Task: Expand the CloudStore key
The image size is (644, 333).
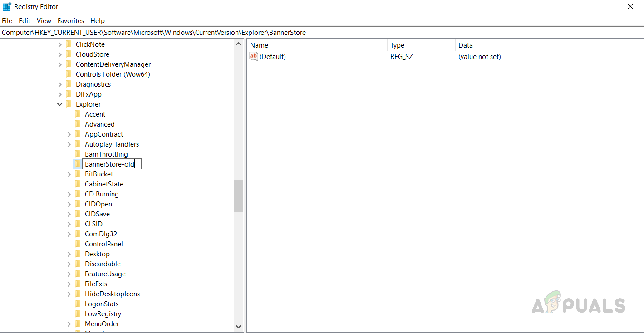Action: pos(60,54)
